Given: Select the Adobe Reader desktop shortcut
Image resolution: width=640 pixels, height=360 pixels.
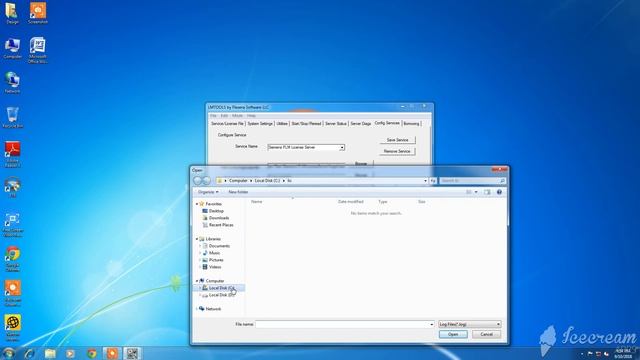Looking at the screenshot, I should [12, 154].
